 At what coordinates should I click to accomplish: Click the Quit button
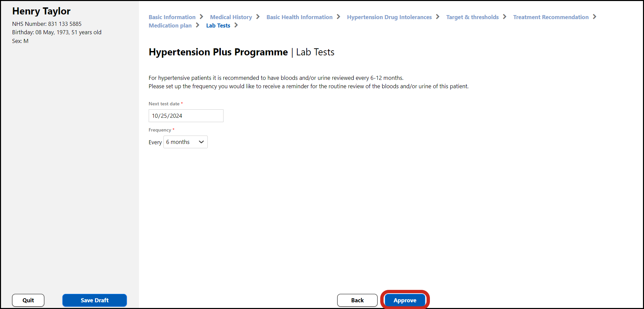[x=28, y=300]
